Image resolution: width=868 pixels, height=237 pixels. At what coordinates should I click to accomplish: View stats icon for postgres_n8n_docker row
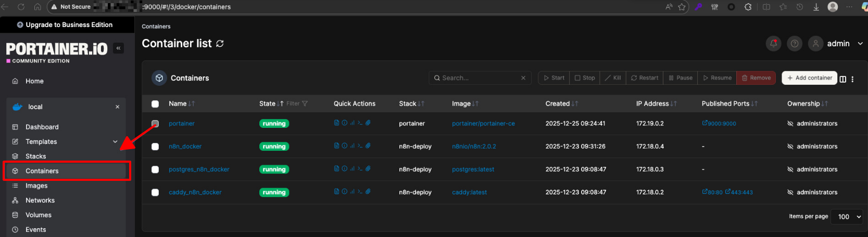click(x=352, y=169)
